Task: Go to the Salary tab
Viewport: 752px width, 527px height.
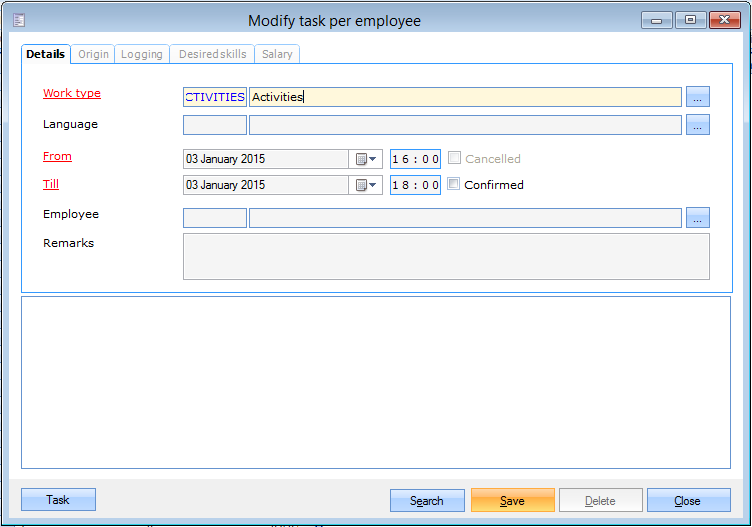Action: [x=277, y=54]
